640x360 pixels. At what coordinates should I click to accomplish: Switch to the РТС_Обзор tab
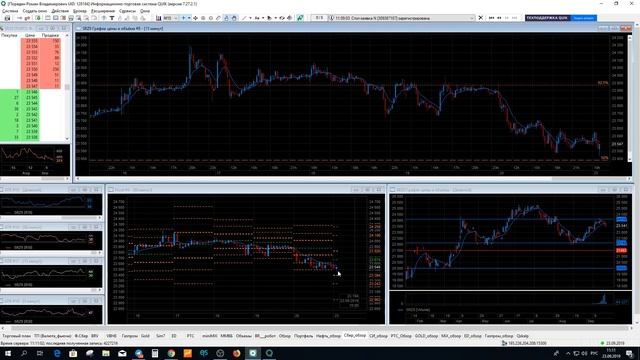click(x=401, y=336)
